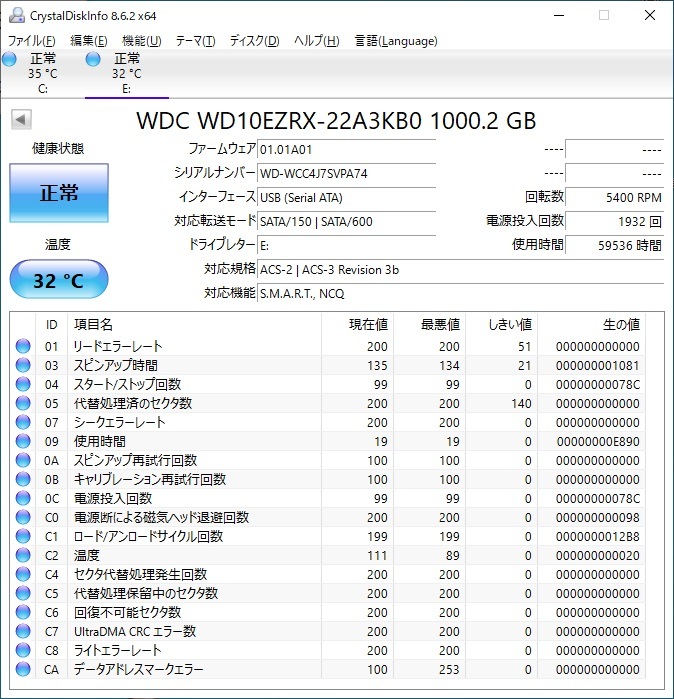This screenshot has width=674, height=699.
Task: Select データアドレスマークエラー row name
Action: 139,670
